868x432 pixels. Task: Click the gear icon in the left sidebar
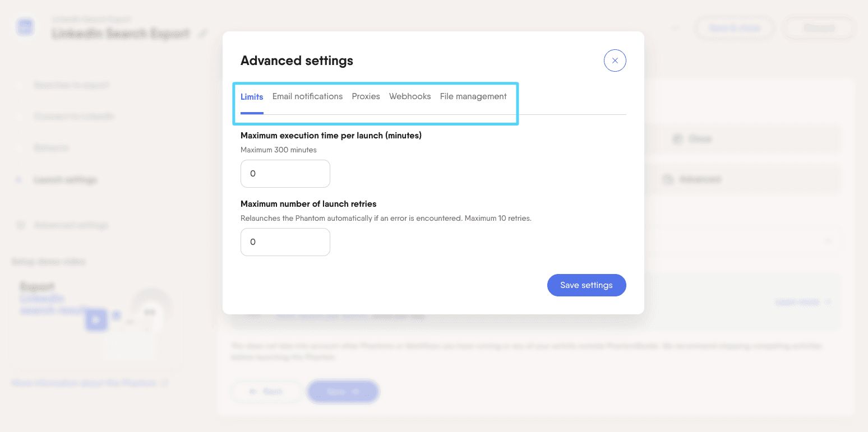[21, 225]
